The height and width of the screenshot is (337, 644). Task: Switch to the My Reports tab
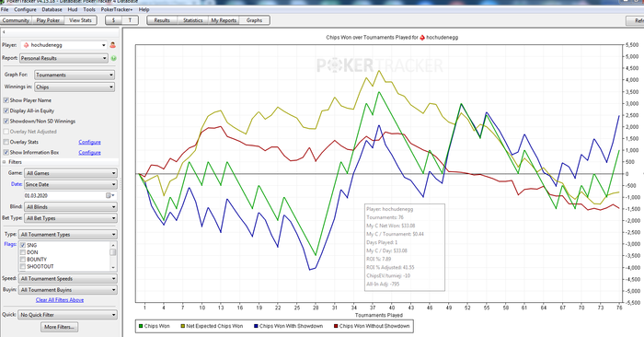coord(224,20)
